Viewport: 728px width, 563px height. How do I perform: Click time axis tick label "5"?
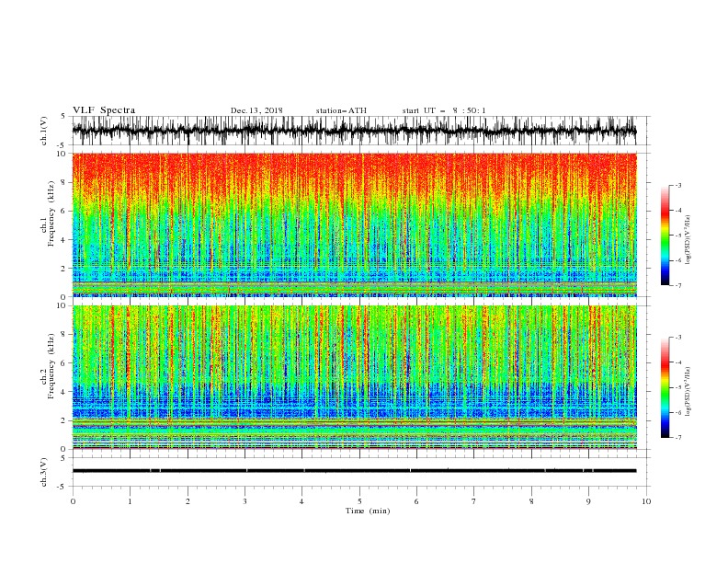[x=359, y=501]
